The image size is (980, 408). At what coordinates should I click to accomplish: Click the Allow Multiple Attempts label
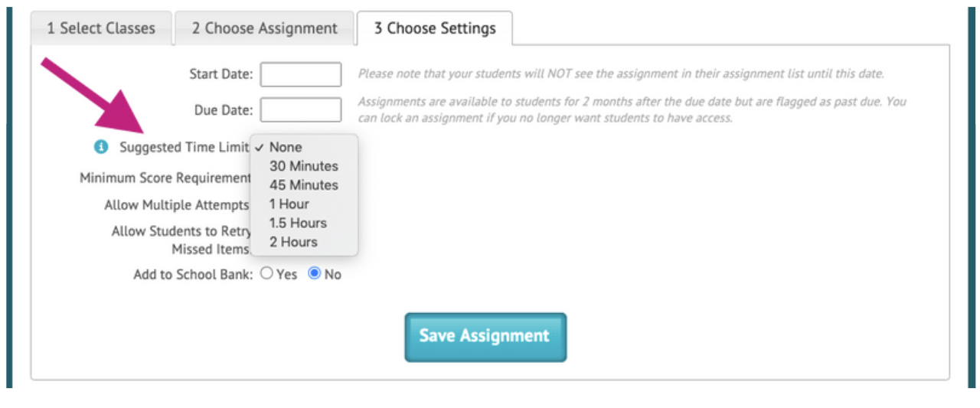(177, 205)
